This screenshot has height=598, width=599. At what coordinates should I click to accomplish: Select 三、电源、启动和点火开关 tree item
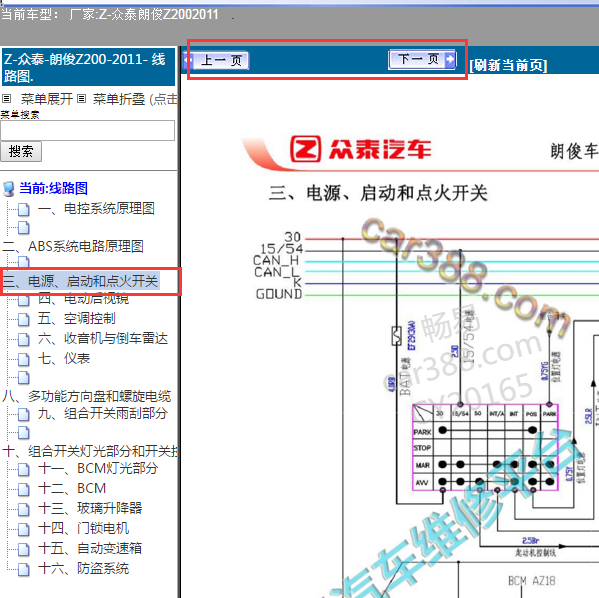81,281
